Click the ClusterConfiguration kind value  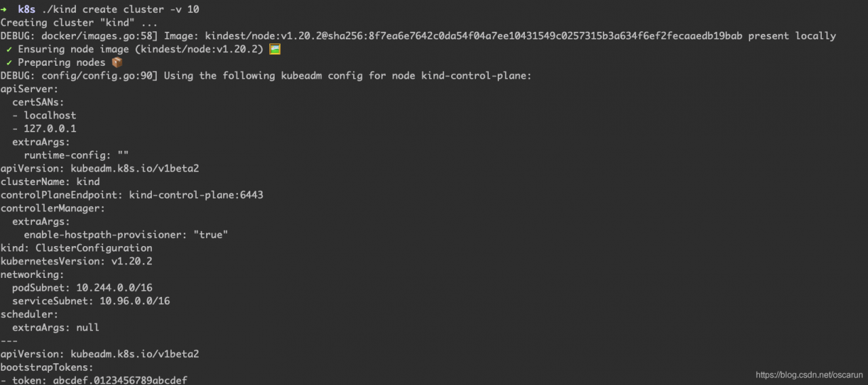[94, 248]
